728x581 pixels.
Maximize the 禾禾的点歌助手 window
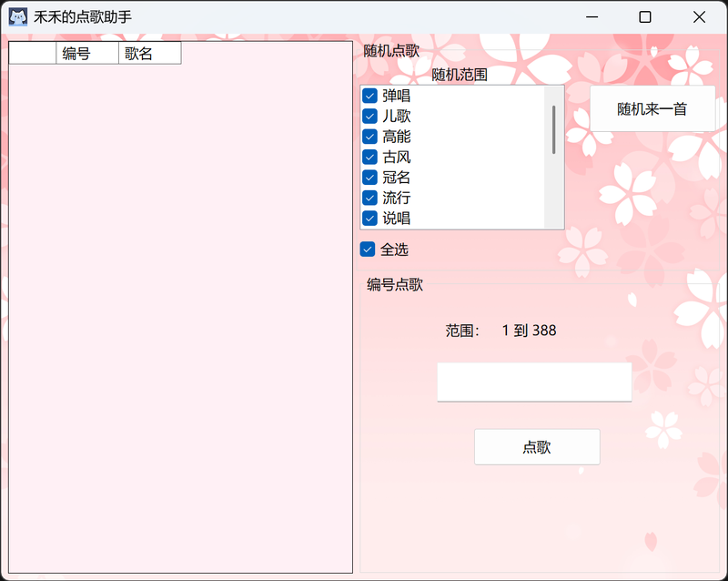click(x=645, y=17)
